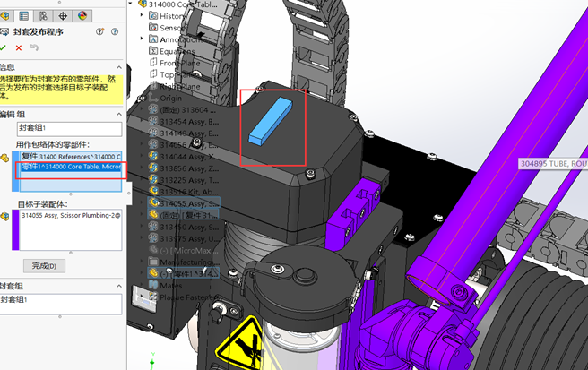Click the Equations sigma icon
Viewport: 588px width, 370px height.
tap(153, 50)
